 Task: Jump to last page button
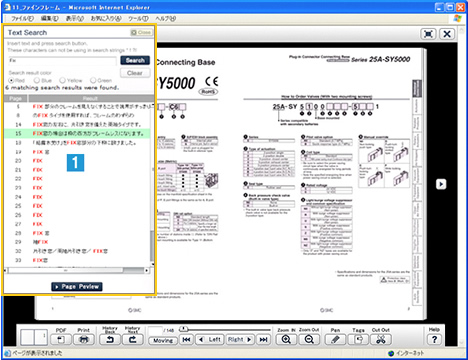tap(263, 340)
